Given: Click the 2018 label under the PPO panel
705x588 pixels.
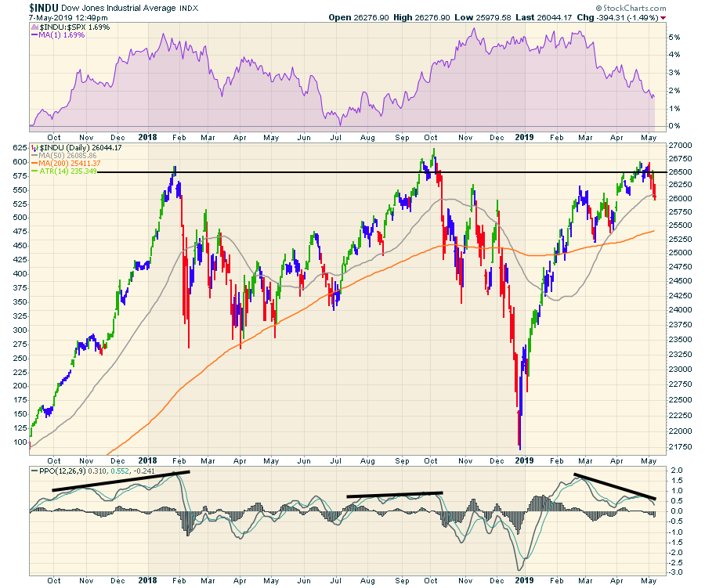Looking at the screenshot, I should [147, 580].
